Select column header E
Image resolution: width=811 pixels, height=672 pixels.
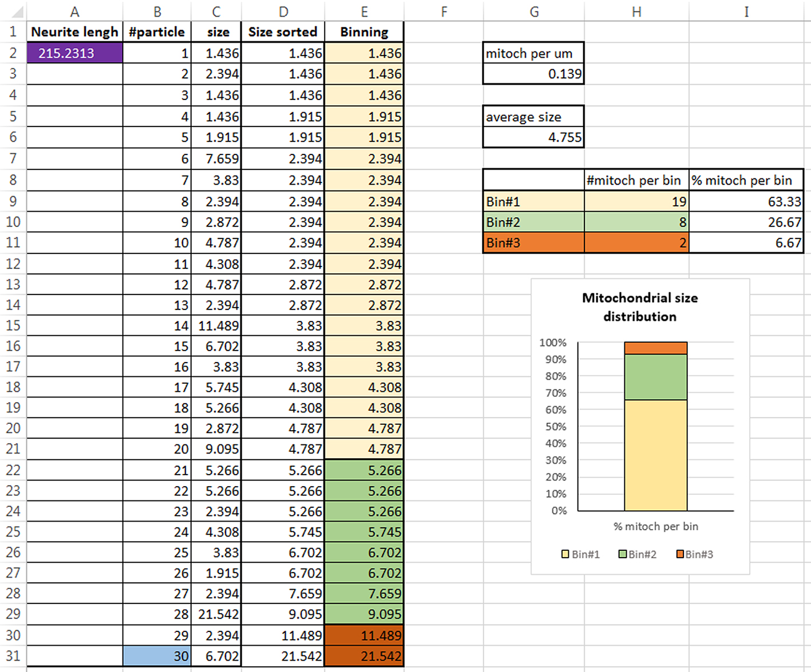point(364,11)
